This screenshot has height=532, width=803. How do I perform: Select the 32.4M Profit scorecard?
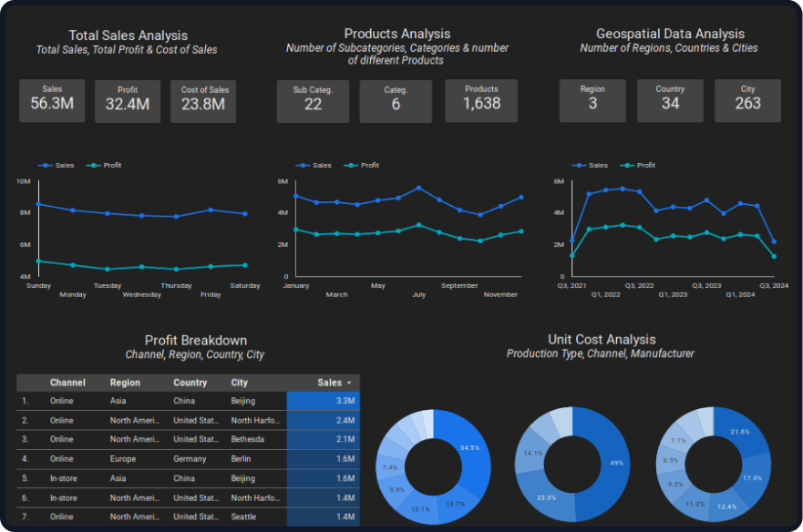pos(128,101)
